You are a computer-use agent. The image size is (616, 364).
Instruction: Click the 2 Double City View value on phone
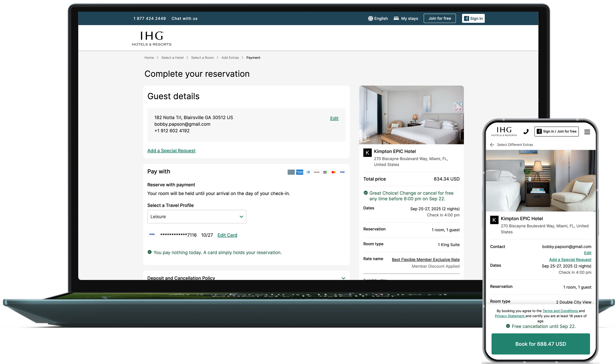pyautogui.click(x=573, y=302)
